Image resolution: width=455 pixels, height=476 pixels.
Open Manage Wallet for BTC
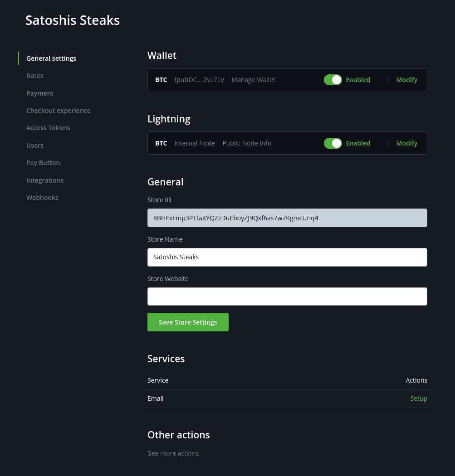tap(253, 79)
